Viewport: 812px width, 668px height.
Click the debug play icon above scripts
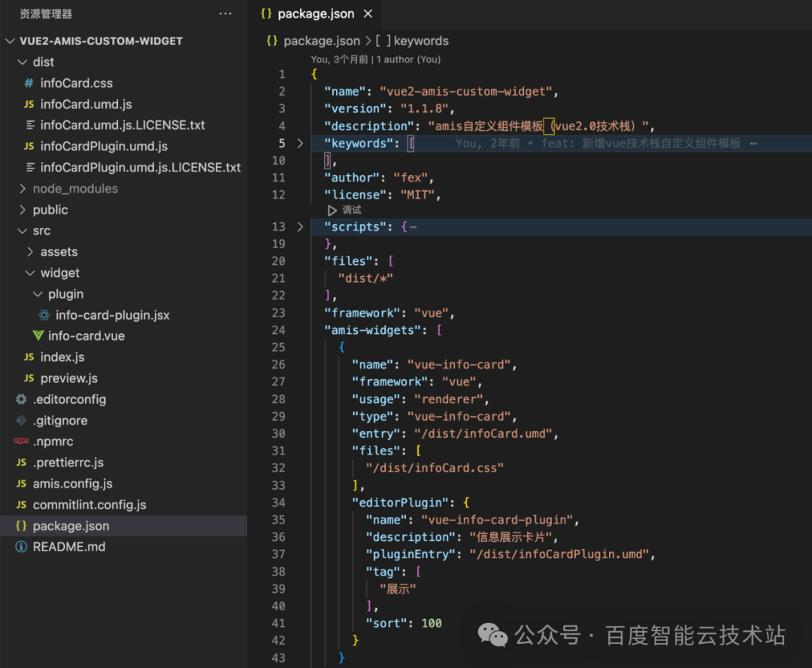tap(332, 211)
